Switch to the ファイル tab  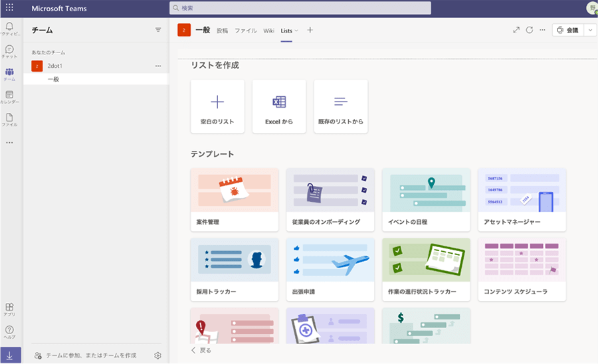pyautogui.click(x=245, y=31)
